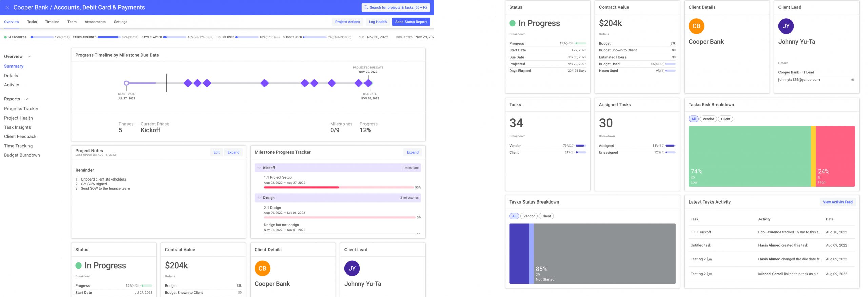This screenshot has width=868, height=297.
Task: Click the last milestone diamond at due date
Action: pyautogui.click(x=368, y=83)
